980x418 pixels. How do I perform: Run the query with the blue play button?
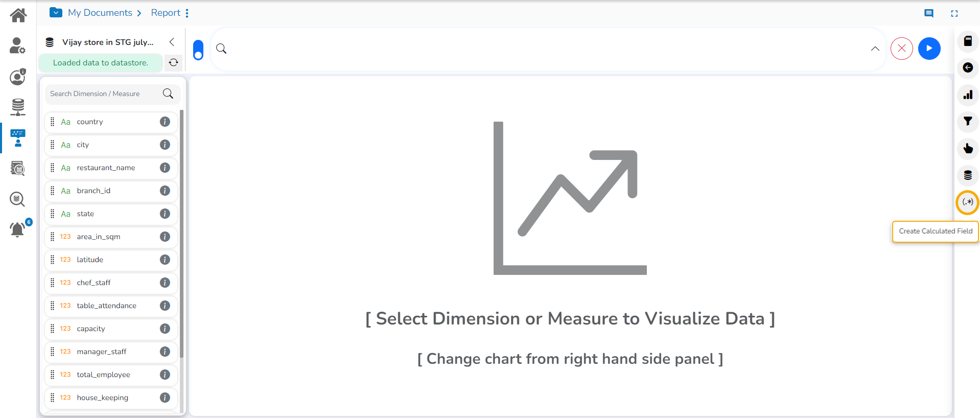(x=929, y=49)
